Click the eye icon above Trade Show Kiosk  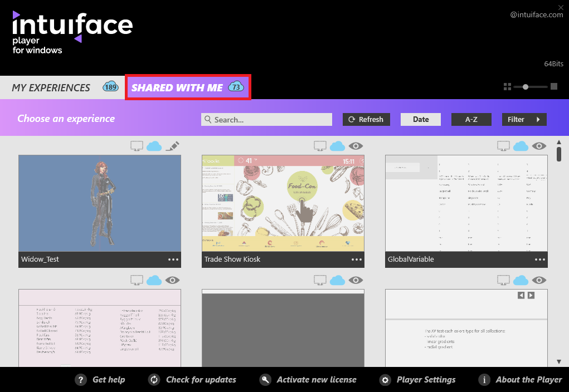pos(356,146)
